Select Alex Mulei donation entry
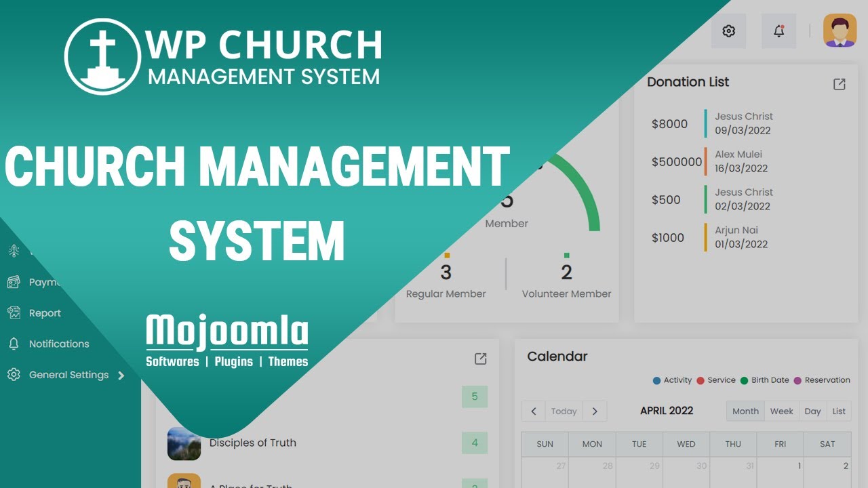Screen dimensions: 868x488 tap(741, 161)
